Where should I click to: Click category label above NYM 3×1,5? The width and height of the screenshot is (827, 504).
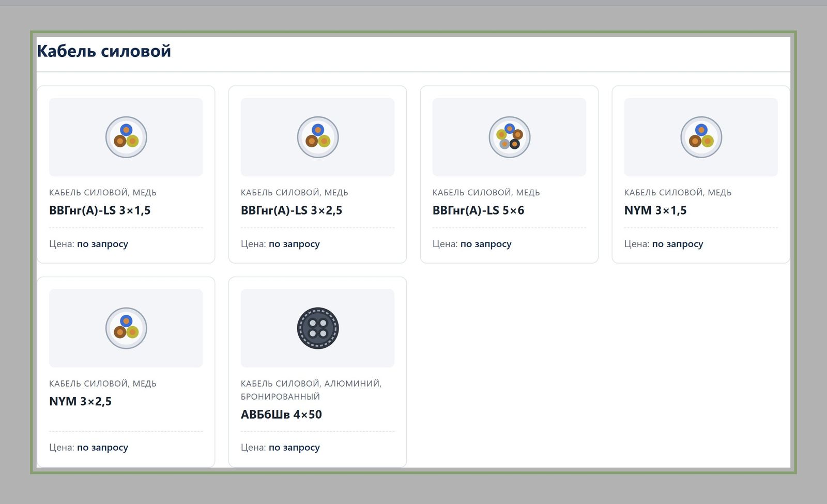tap(678, 193)
